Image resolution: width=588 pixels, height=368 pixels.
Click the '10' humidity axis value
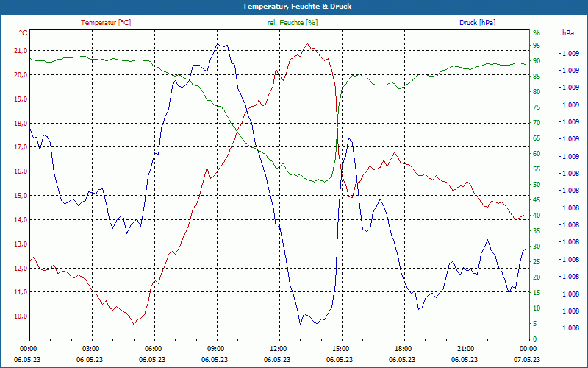coord(537,308)
